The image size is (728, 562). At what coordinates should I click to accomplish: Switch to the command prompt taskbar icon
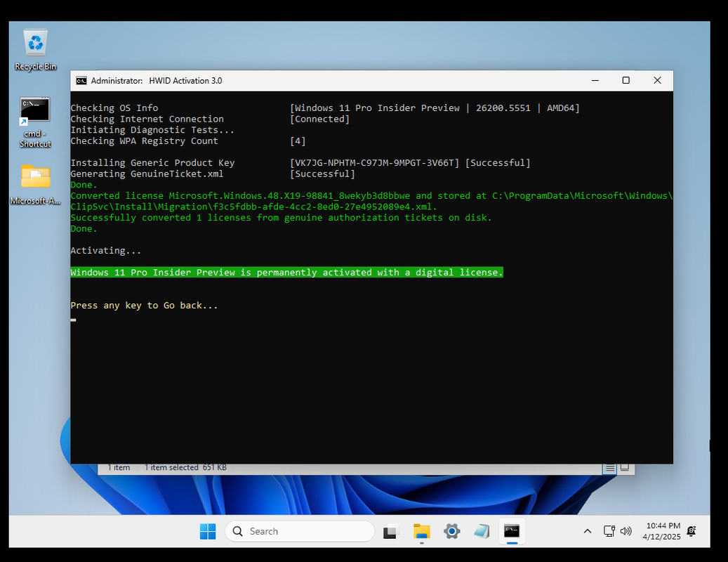click(x=512, y=531)
